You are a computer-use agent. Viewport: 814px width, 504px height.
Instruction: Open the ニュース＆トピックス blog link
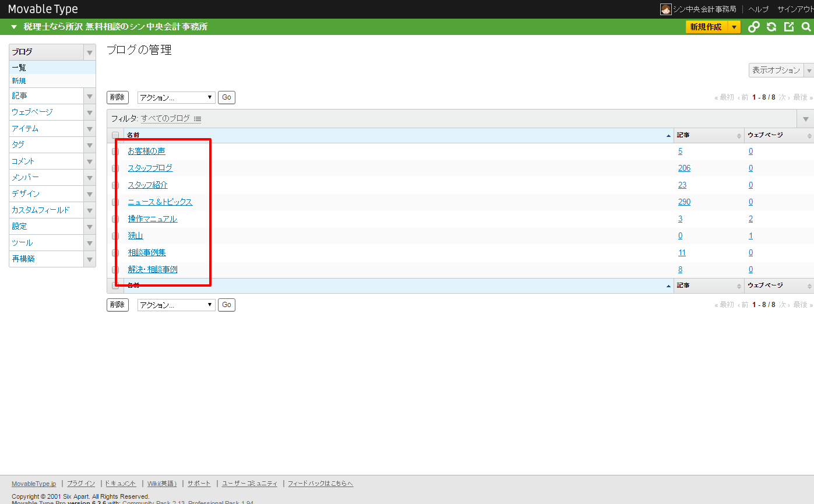pyautogui.click(x=160, y=202)
